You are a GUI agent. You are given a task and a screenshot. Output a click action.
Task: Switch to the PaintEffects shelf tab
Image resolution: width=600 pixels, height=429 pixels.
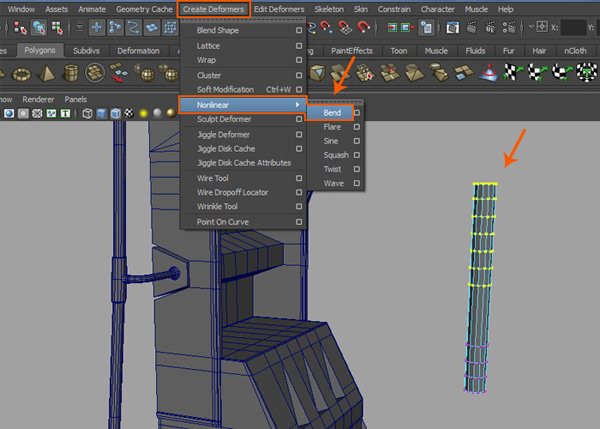coord(352,51)
